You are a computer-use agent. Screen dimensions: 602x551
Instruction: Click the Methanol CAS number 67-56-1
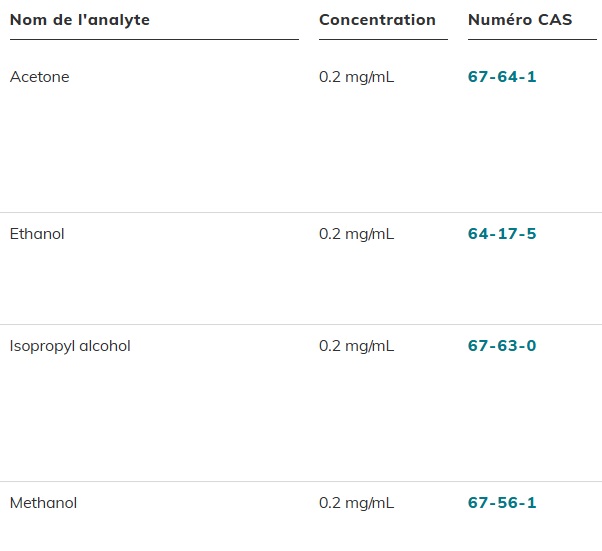pyautogui.click(x=502, y=503)
